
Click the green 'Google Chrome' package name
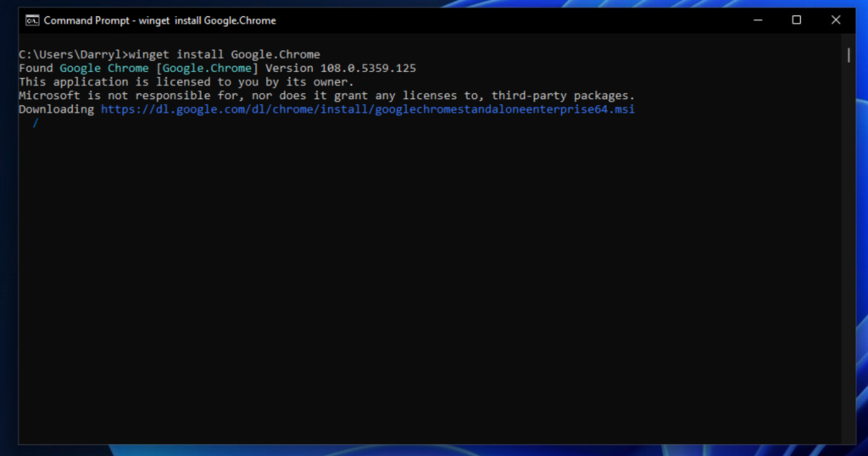pos(104,68)
